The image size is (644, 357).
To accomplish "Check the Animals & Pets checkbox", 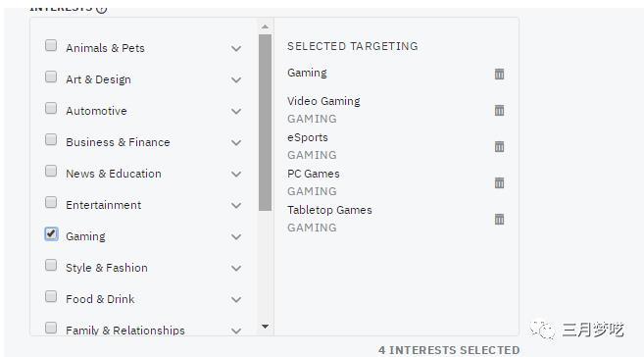I will click(x=51, y=45).
